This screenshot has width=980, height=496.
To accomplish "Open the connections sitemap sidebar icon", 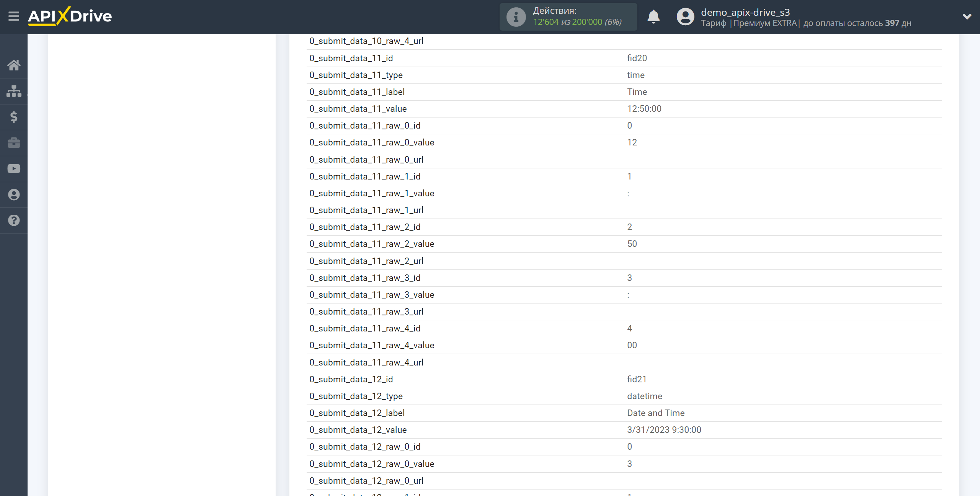I will pyautogui.click(x=14, y=91).
